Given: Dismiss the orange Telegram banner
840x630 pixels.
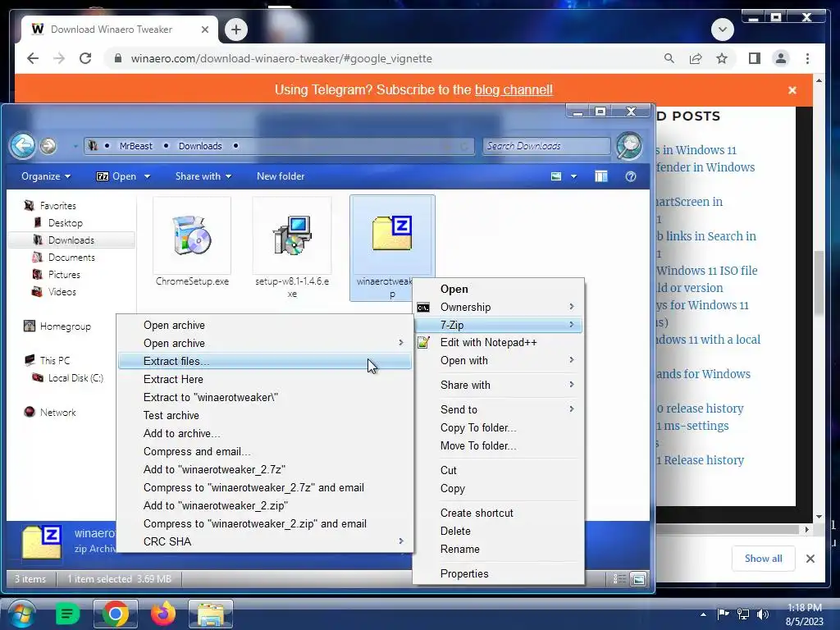Looking at the screenshot, I should [x=792, y=90].
